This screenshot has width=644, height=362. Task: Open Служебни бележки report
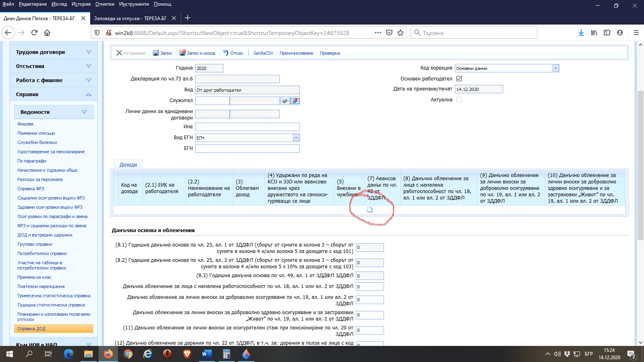37,142
